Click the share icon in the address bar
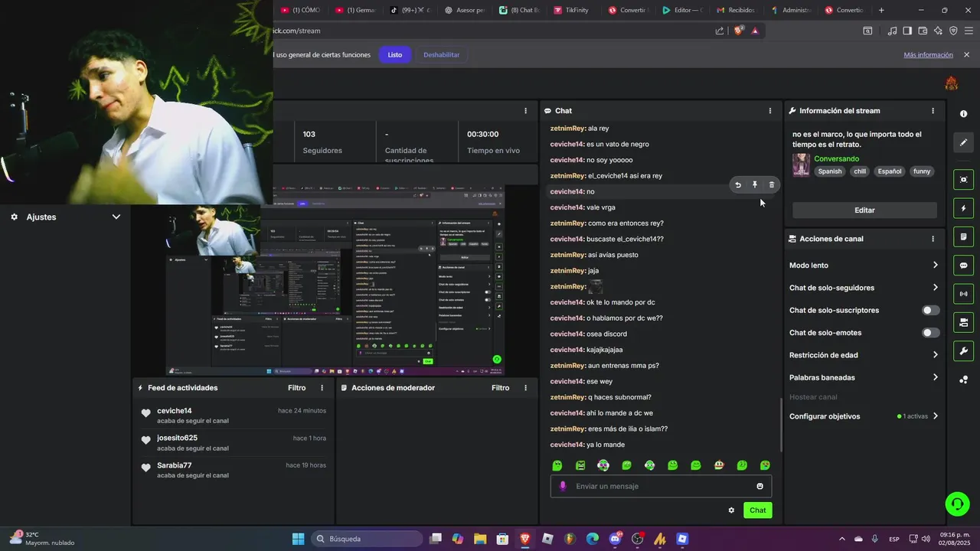Viewport: 980px width, 551px height. pos(720,31)
